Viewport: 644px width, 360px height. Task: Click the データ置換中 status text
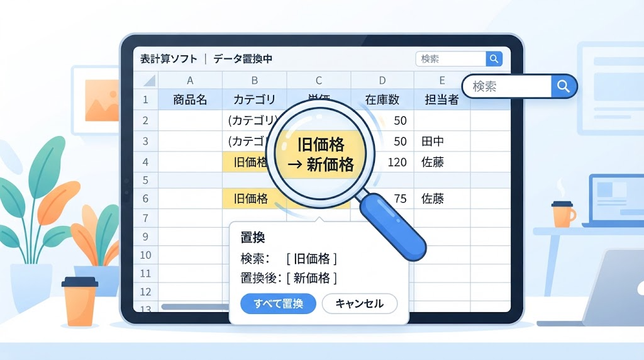click(243, 59)
